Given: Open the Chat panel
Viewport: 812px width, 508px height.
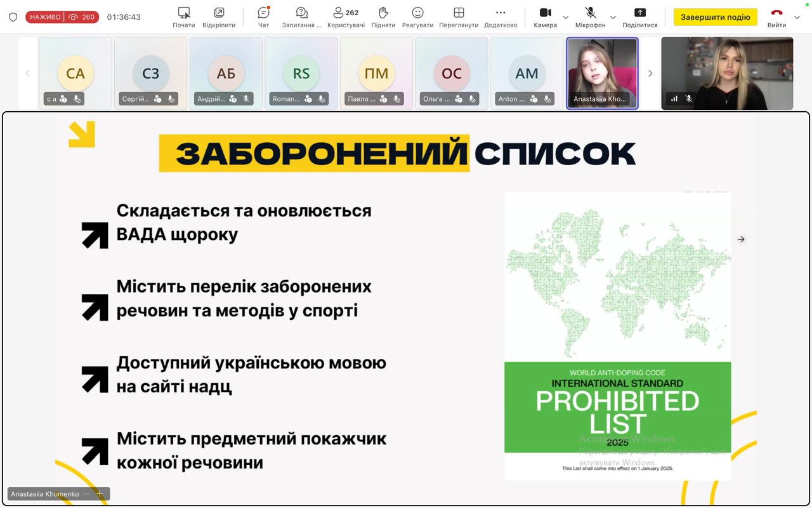Looking at the screenshot, I should click(263, 17).
